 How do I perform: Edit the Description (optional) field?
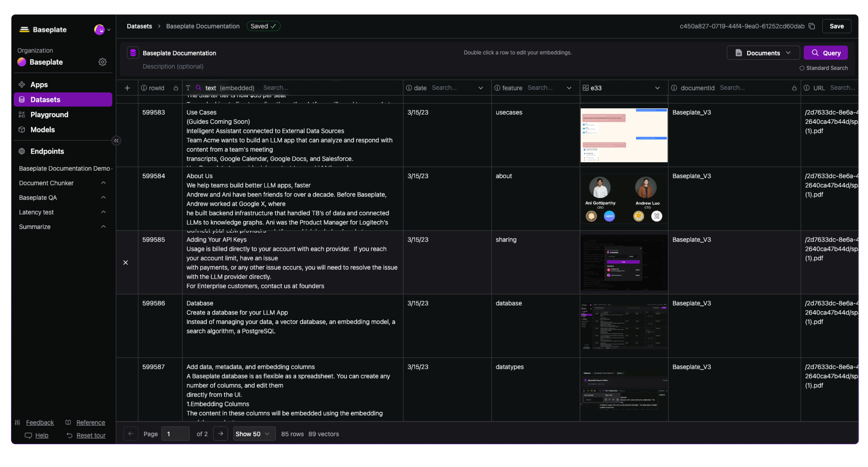(173, 66)
